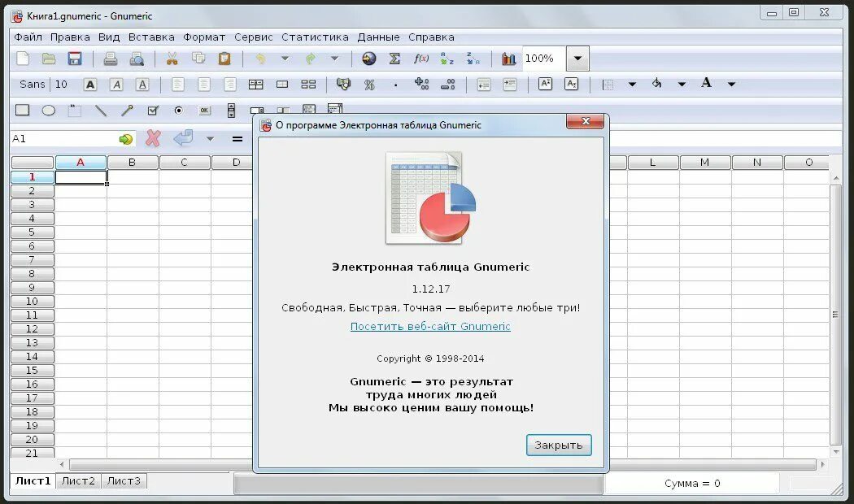Align text right in the format toolbar

click(230, 85)
